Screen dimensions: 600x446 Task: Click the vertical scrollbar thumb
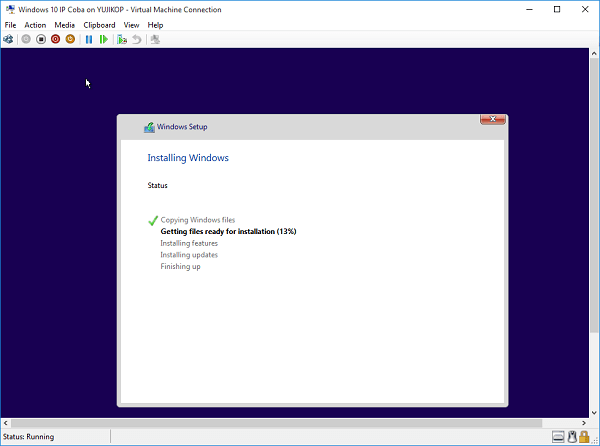[594, 196]
